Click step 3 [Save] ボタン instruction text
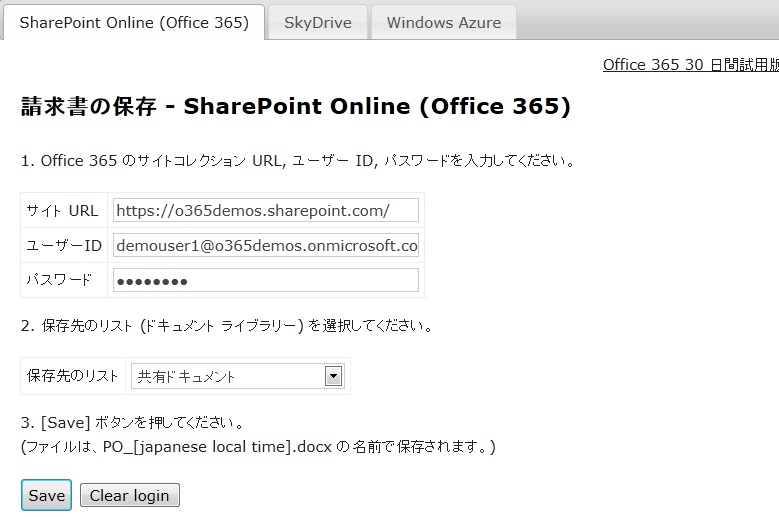Screen dimensions: 779x517 (133, 423)
